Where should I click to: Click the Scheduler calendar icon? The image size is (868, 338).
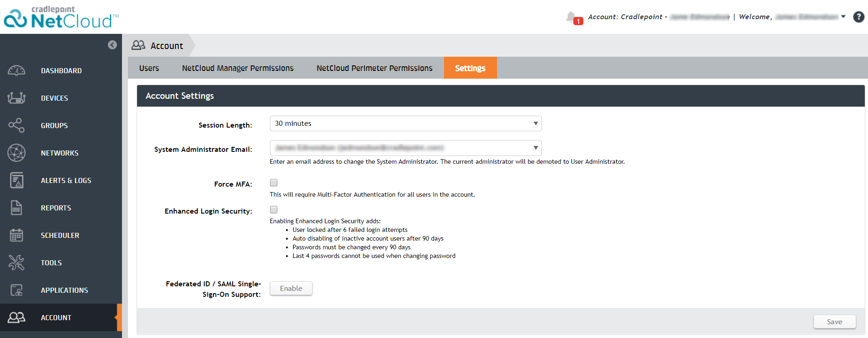[x=16, y=235]
